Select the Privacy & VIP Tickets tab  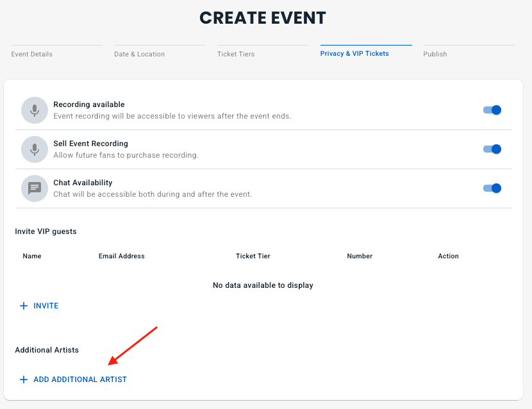point(354,54)
